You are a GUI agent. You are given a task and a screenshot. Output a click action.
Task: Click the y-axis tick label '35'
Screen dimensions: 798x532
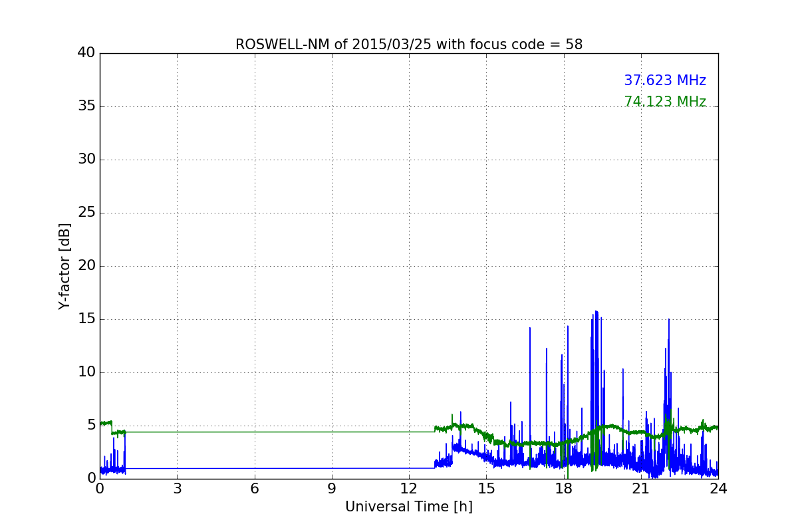click(x=86, y=106)
